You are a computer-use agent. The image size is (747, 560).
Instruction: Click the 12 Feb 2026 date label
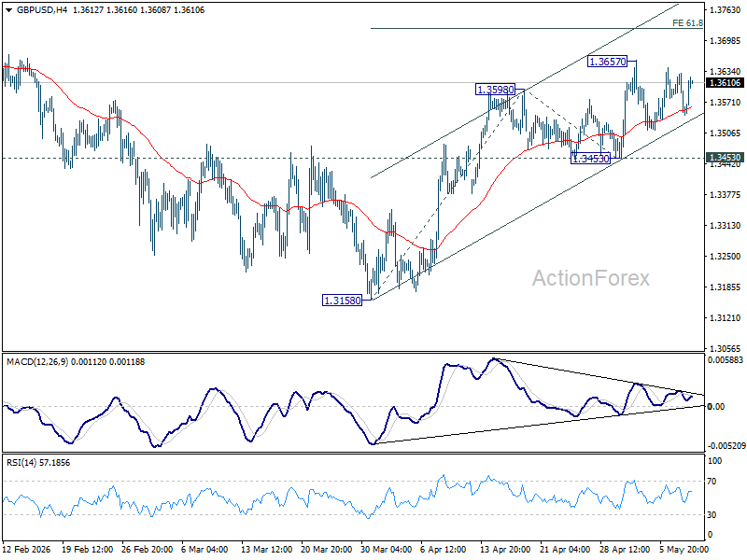[x=27, y=550]
